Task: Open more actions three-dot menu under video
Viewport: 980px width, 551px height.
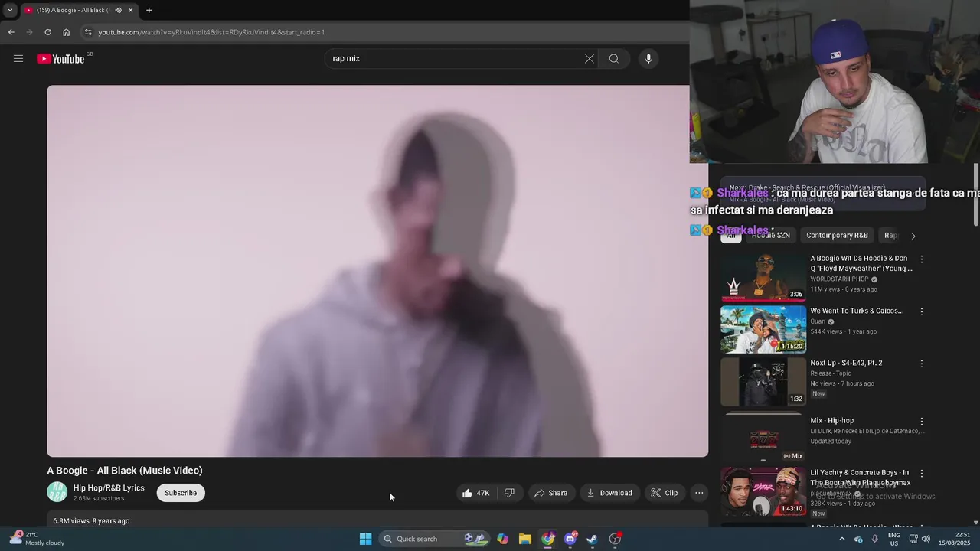Action: pos(699,493)
